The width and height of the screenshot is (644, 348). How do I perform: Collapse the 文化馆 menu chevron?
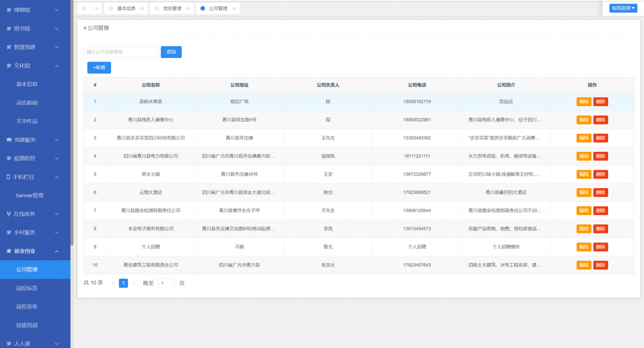click(57, 66)
